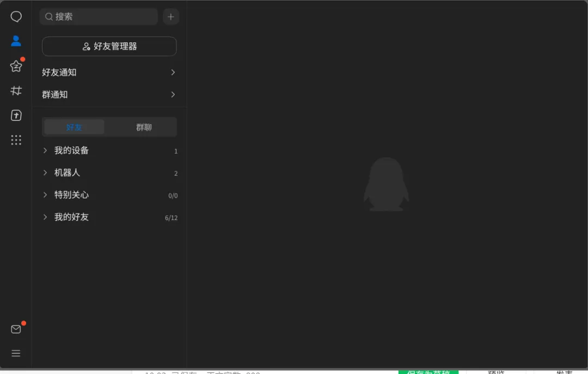Expand the 我的设备 group chevron

click(45, 150)
